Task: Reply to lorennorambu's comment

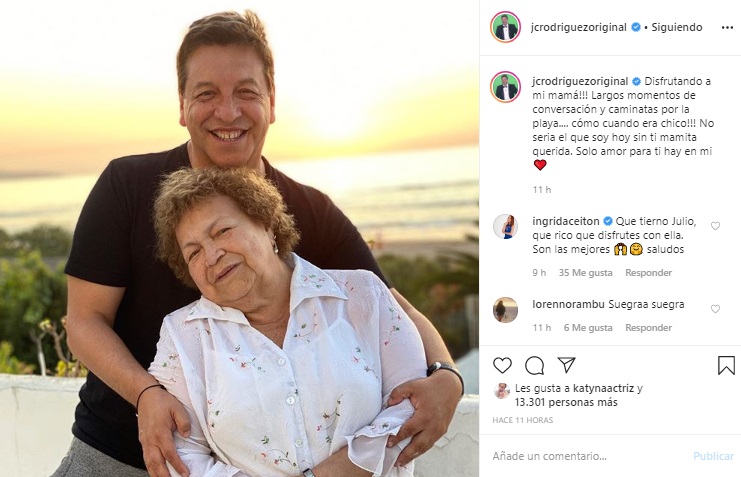Action: [648, 328]
